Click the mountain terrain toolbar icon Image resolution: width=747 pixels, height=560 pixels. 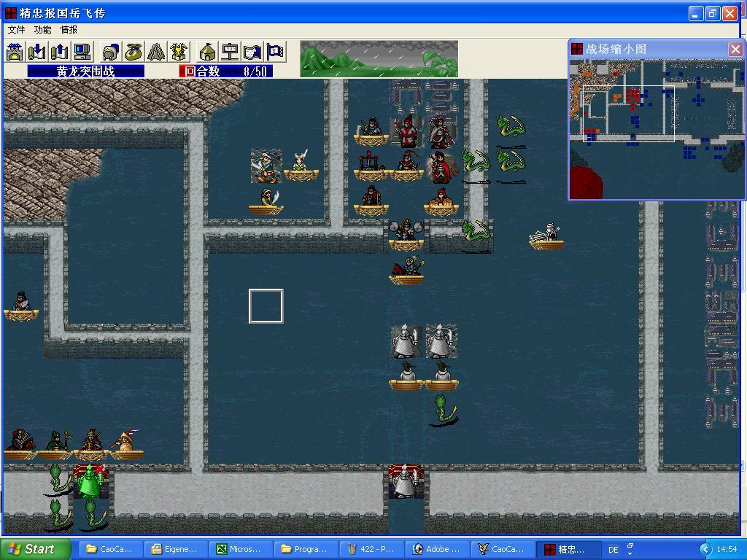click(x=156, y=52)
